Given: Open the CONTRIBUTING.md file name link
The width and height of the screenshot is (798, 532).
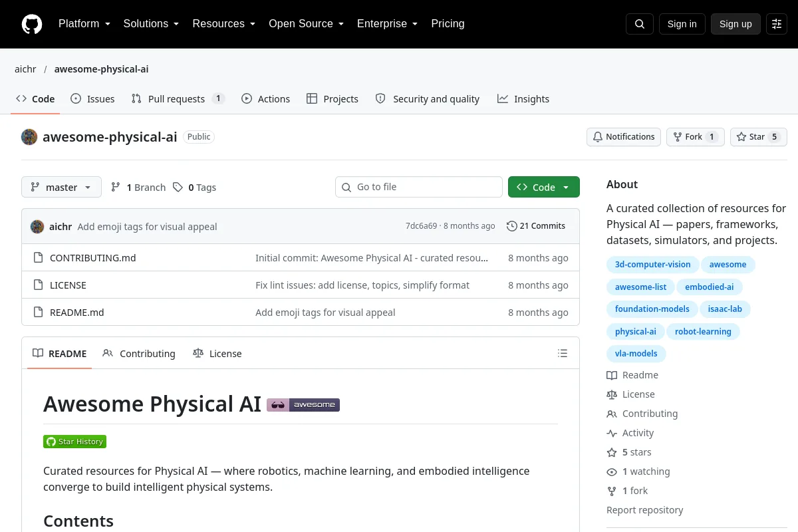Looking at the screenshot, I should point(92,258).
